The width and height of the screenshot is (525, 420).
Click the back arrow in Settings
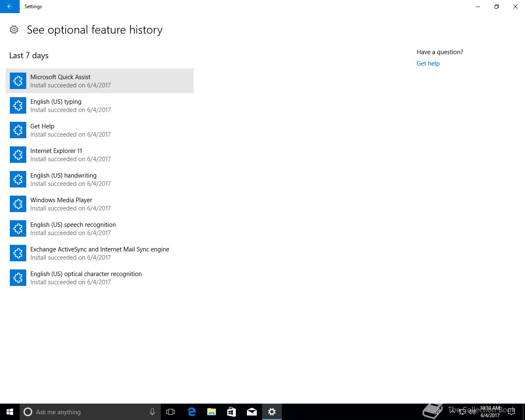(10, 7)
